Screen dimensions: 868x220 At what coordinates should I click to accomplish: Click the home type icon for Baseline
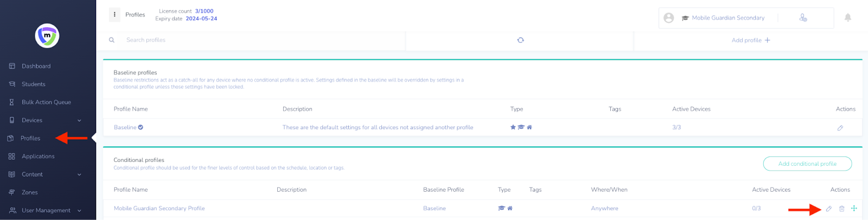point(529,127)
